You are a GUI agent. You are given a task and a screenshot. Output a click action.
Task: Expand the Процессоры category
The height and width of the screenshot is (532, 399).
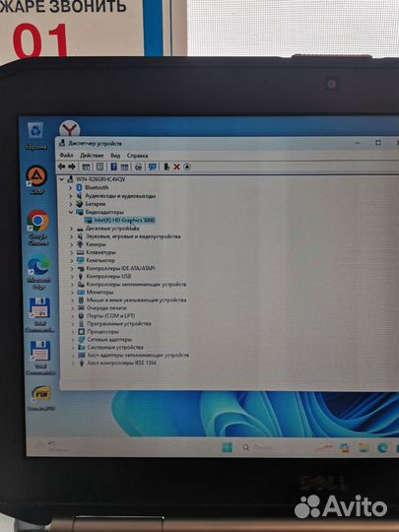pos(73,331)
